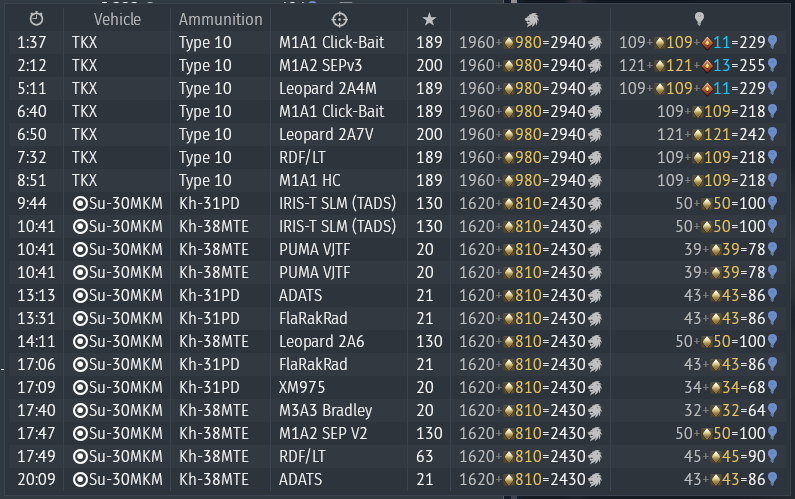Click the score 63 in the RDF/LT row
Viewport: 795px width, 499px height.
pyautogui.click(x=425, y=456)
